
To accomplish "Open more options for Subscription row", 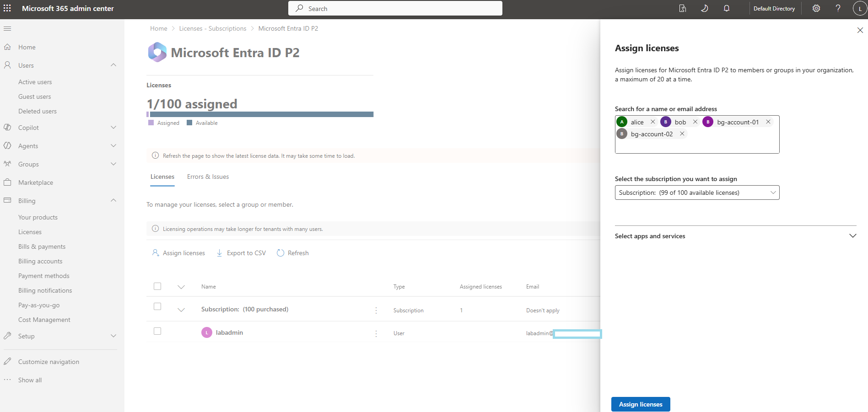I will 376,310.
